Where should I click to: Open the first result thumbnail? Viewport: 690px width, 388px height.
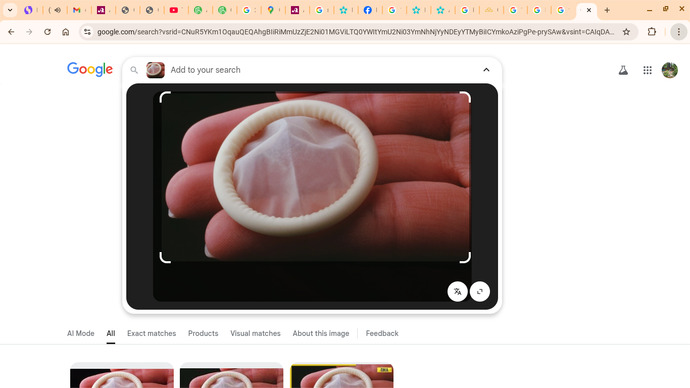coord(122,376)
